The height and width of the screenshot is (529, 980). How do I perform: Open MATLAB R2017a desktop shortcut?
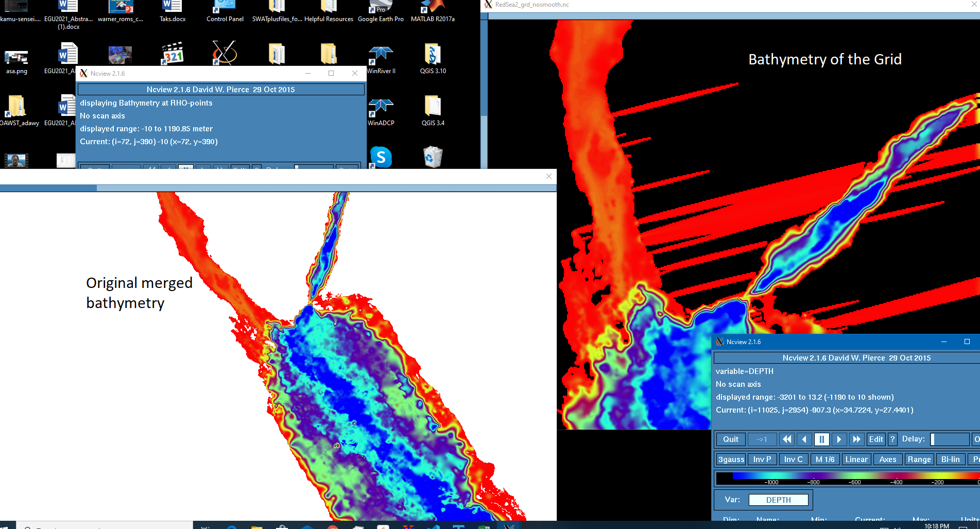click(x=433, y=11)
